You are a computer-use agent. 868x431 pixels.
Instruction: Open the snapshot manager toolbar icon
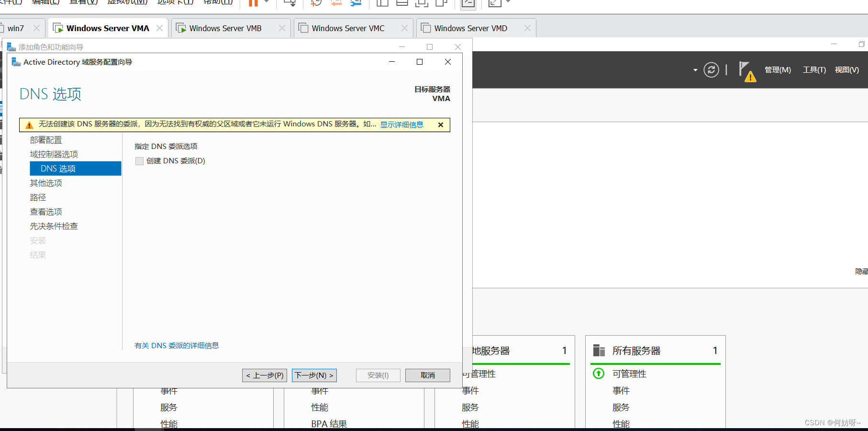[x=356, y=3]
